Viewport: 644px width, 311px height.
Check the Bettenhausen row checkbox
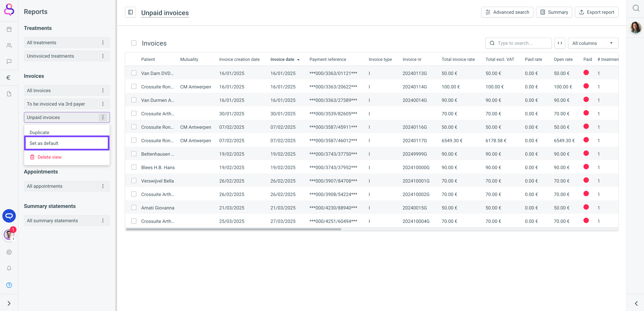[134, 154]
